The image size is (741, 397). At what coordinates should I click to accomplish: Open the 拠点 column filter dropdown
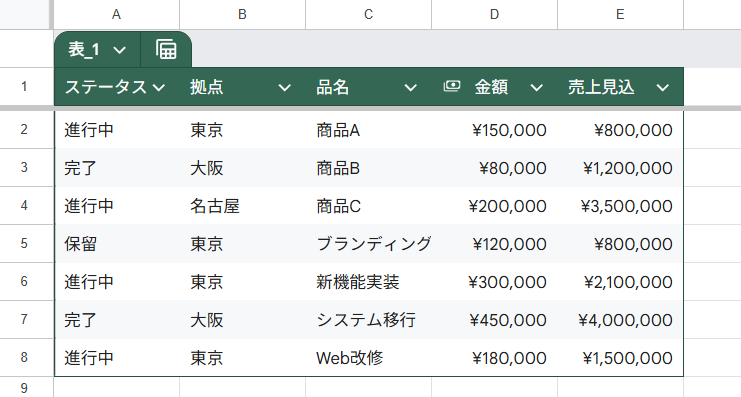tap(284, 87)
